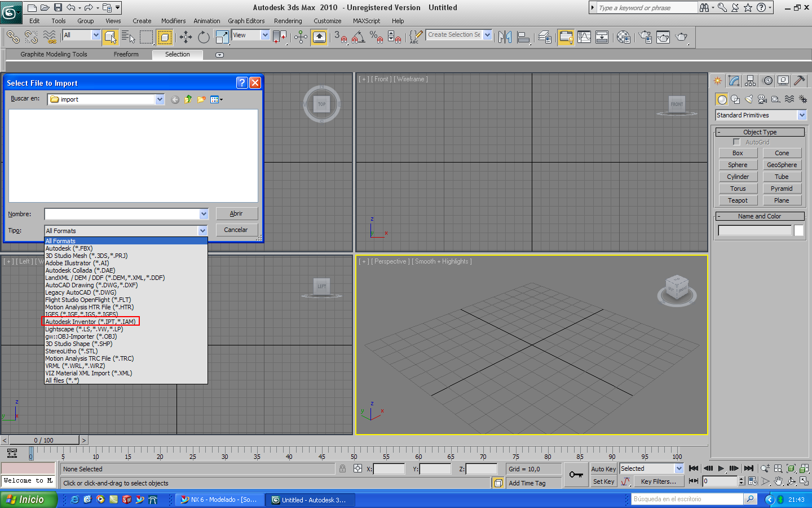812x508 pixels.
Task: Choose Autodesk Inventor (*.IPT,*.IAM) format
Action: coord(90,322)
